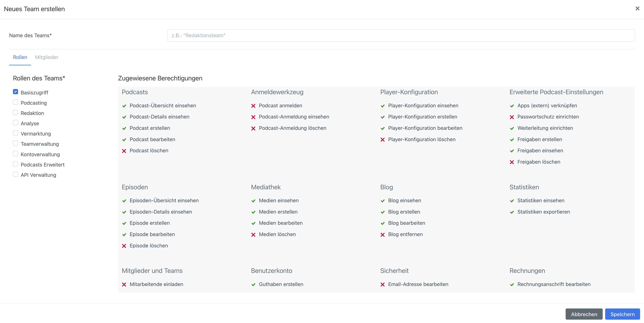Click the Speichern button
The height and width of the screenshot is (323, 644).
click(622, 314)
